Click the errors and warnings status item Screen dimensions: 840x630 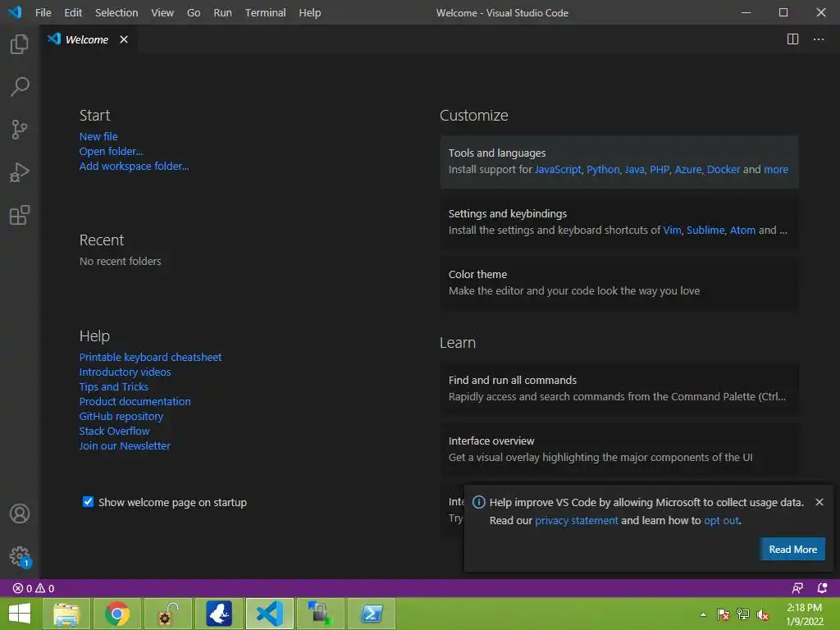point(33,588)
